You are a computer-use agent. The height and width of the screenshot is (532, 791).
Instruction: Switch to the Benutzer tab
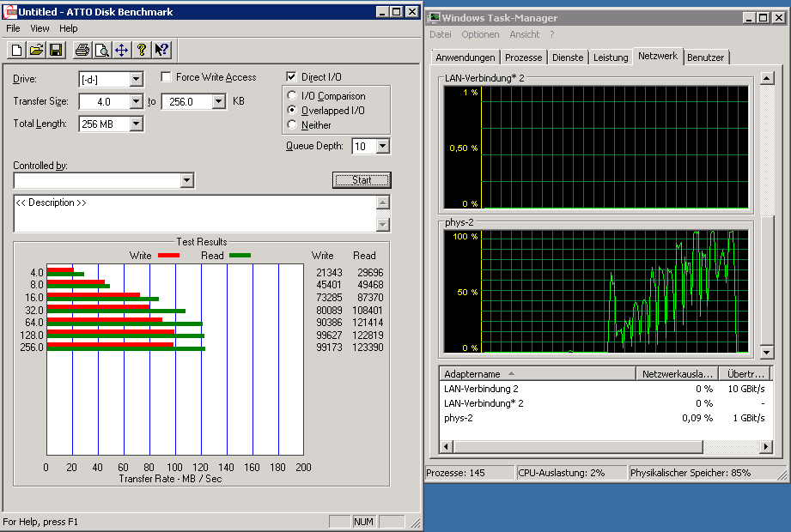(x=705, y=57)
